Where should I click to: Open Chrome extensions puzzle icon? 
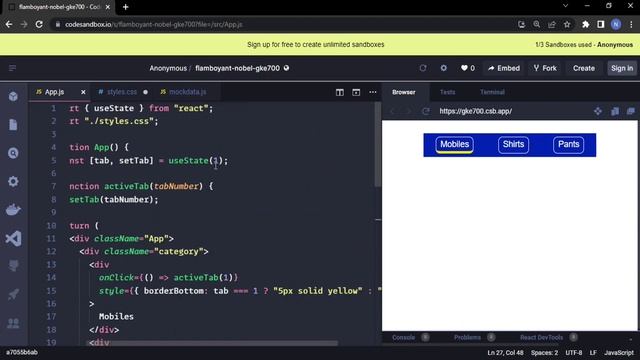[x=586, y=24]
